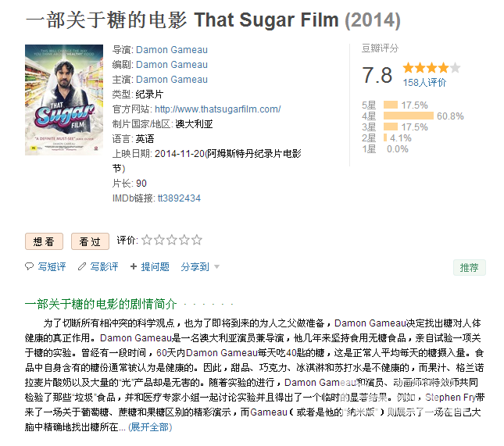Rate the film three stars
Screen dimensions: 504x446
(172, 240)
